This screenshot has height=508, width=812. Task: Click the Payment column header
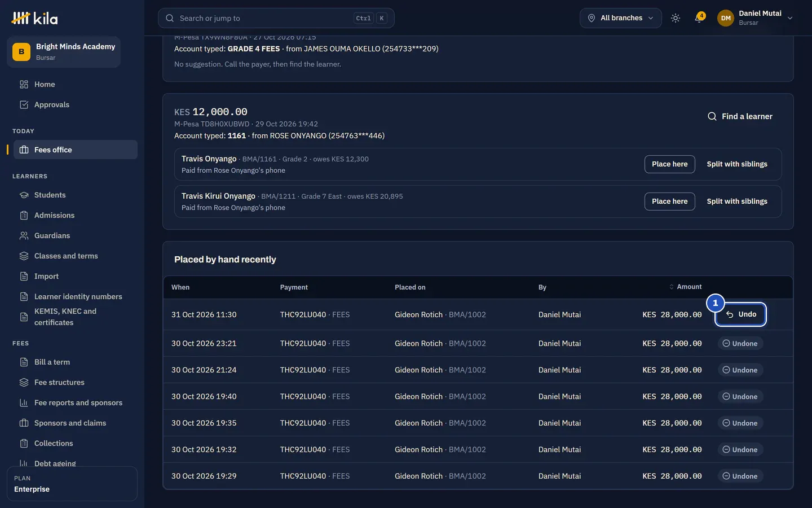point(294,287)
